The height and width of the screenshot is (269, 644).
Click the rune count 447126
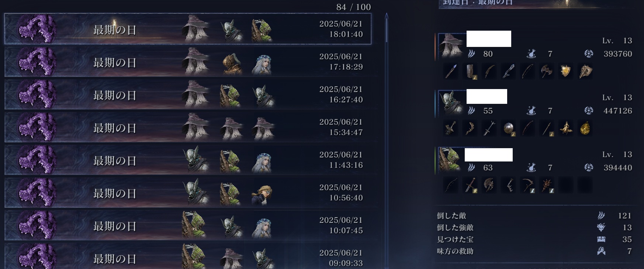[618, 110]
